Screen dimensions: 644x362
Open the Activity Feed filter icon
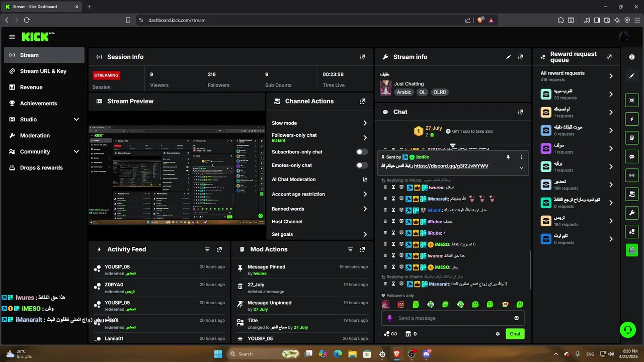point(207,249)
